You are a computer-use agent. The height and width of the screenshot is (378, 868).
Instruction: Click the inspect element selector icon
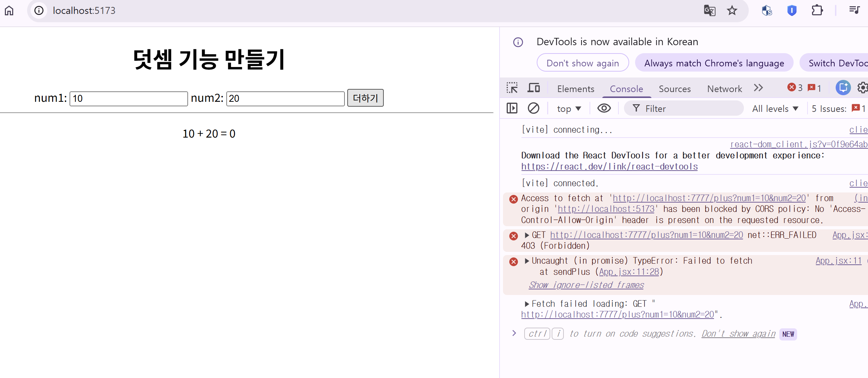tap(512, 88)
